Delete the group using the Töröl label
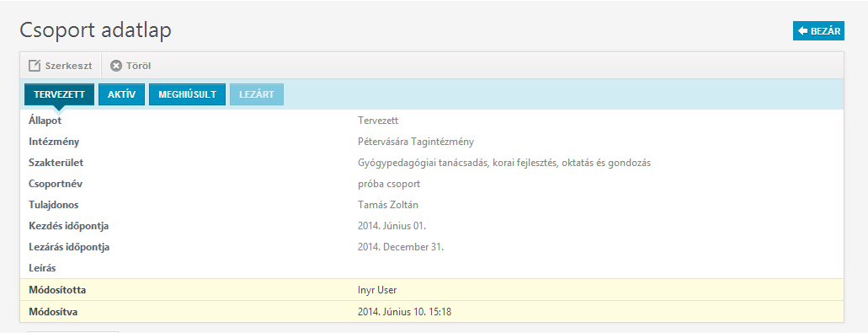The image size is (868, 333). tap(138, 66)
